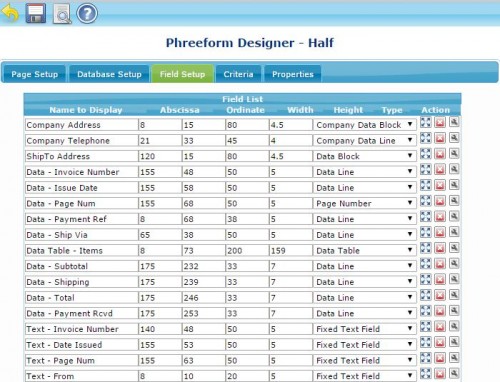Viewport: 500px width, 382px height.
Task: Delete the Text - Page Num field
Action: click(x=440, y=358)
